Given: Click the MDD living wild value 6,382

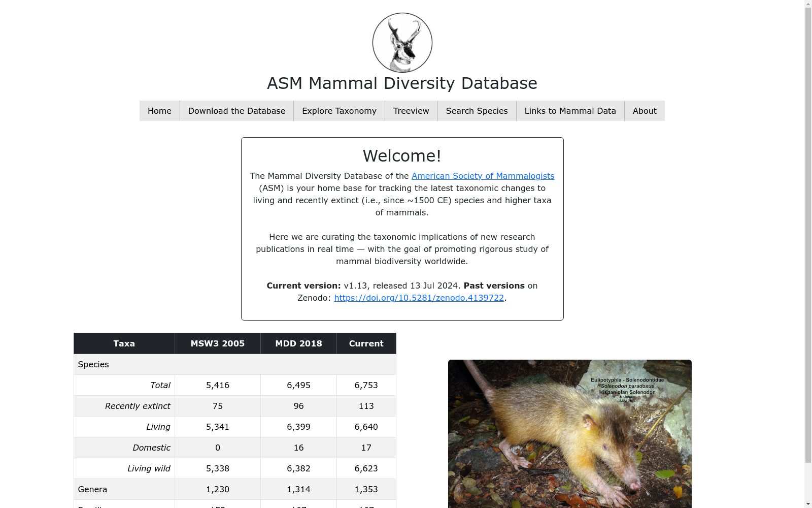Looking at the screenshot, I should pyautogui.click(x=298, y=468).
